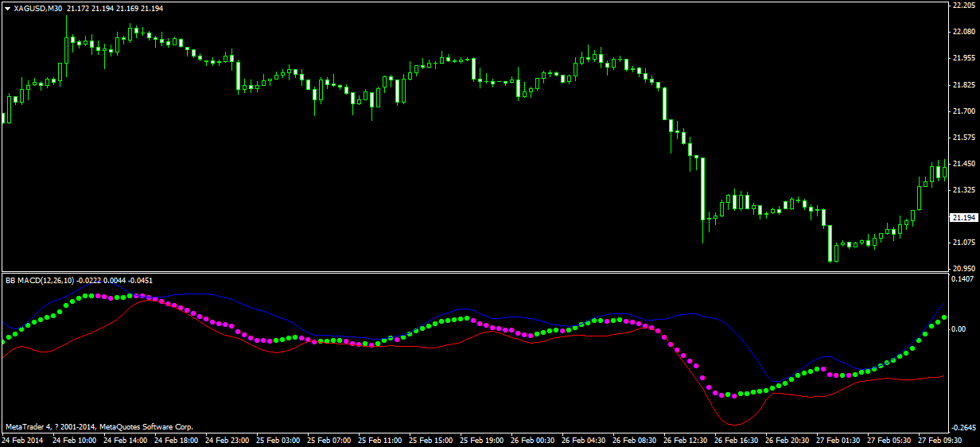Image resolution: width=980 pixels, height=447 pixels.
Task: Click the 22.205 price scale label
Action: pyautogui.click(x=962, y=6)
